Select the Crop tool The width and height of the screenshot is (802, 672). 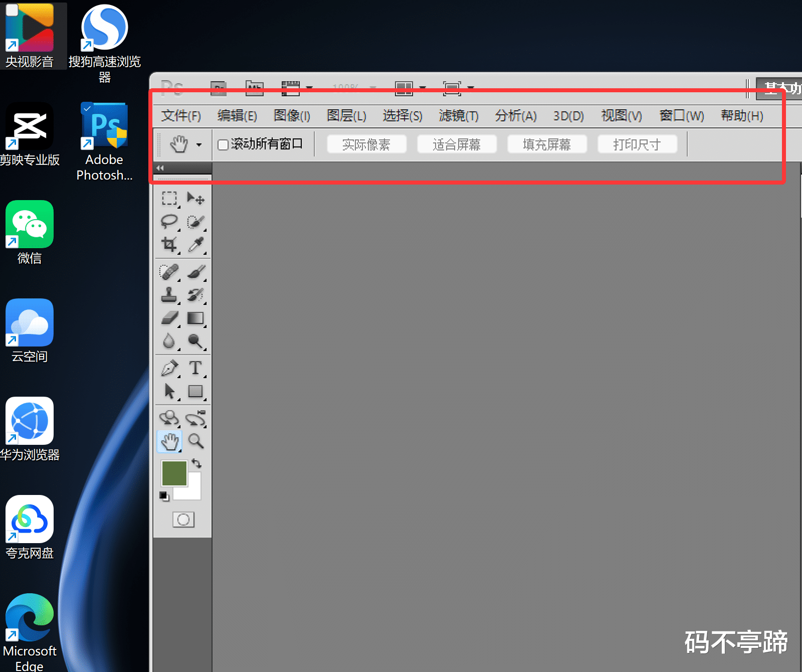point(169,245)
